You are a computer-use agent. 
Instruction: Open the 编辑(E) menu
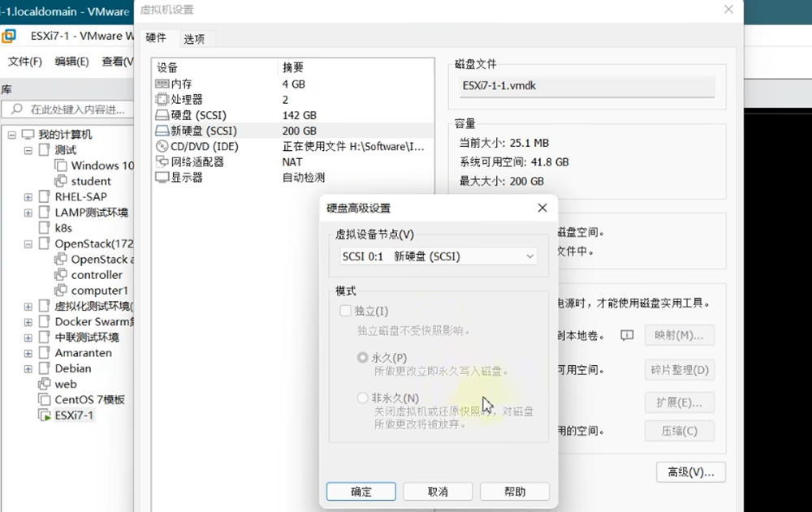click(72, 62)
